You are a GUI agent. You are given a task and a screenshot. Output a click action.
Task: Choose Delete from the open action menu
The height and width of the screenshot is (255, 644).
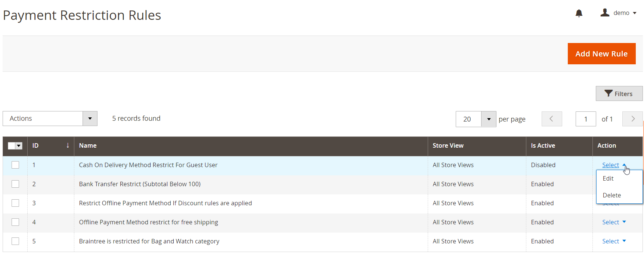point(612,195)
